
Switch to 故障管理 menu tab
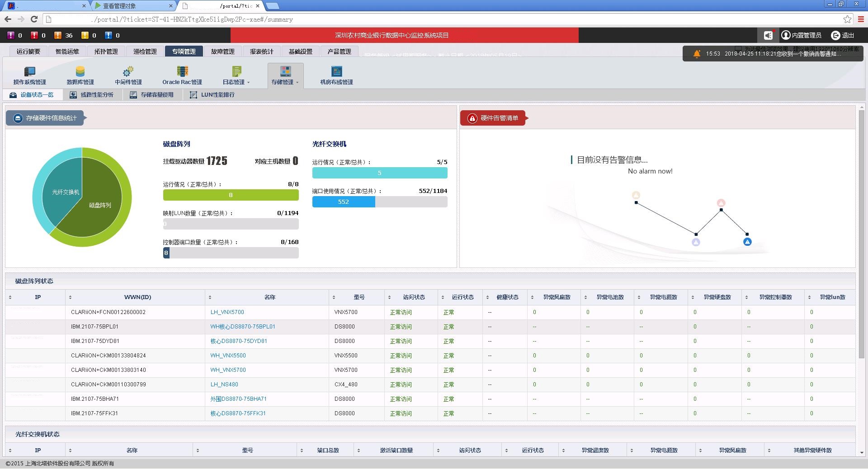pyautogui.click(x=222, y=52)
